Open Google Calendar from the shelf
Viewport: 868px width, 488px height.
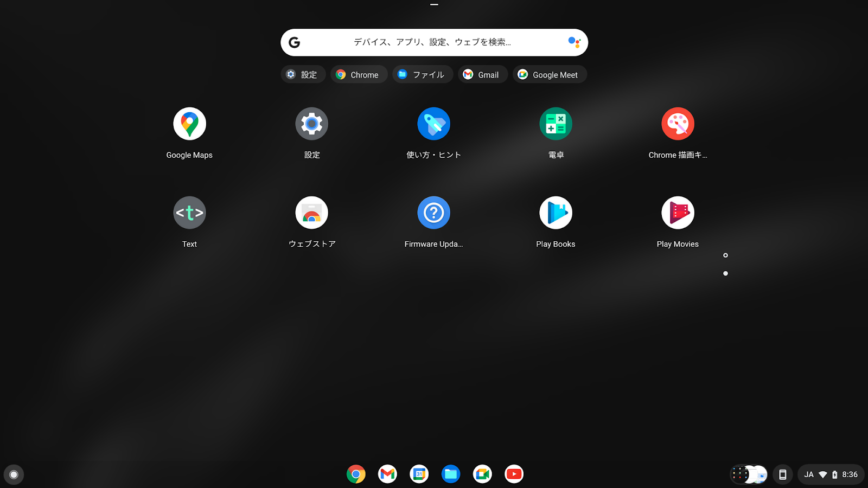point(419,474)
